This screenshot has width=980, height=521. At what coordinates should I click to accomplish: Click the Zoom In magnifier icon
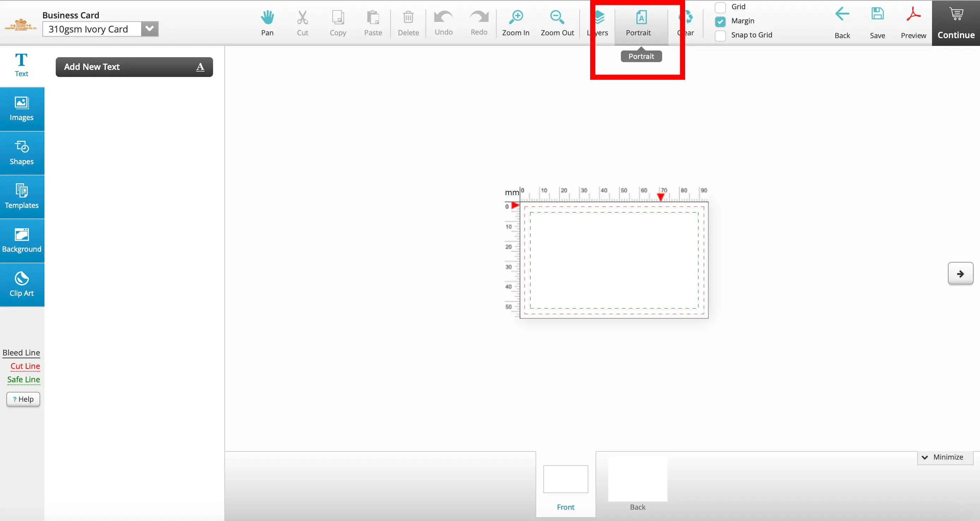(516, 18)
